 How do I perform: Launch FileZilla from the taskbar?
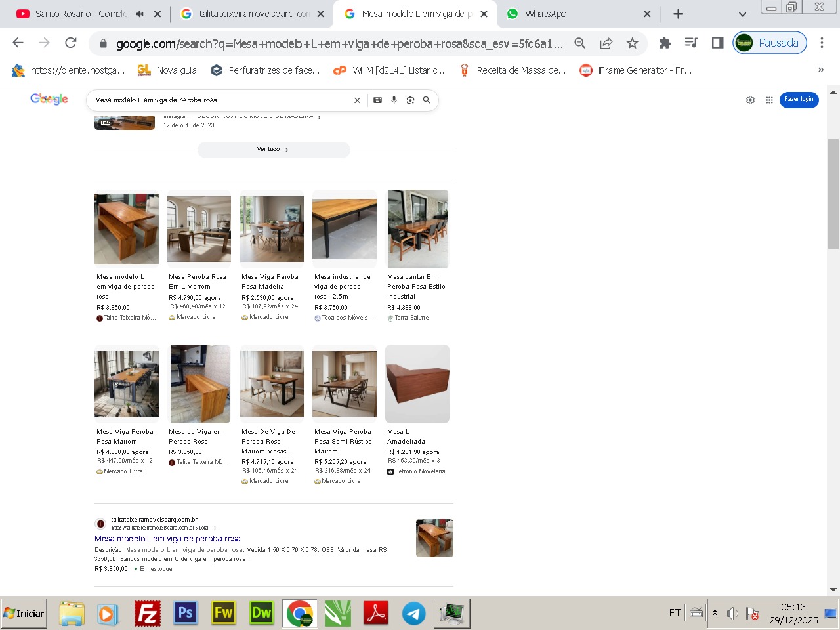pos(148,614)
